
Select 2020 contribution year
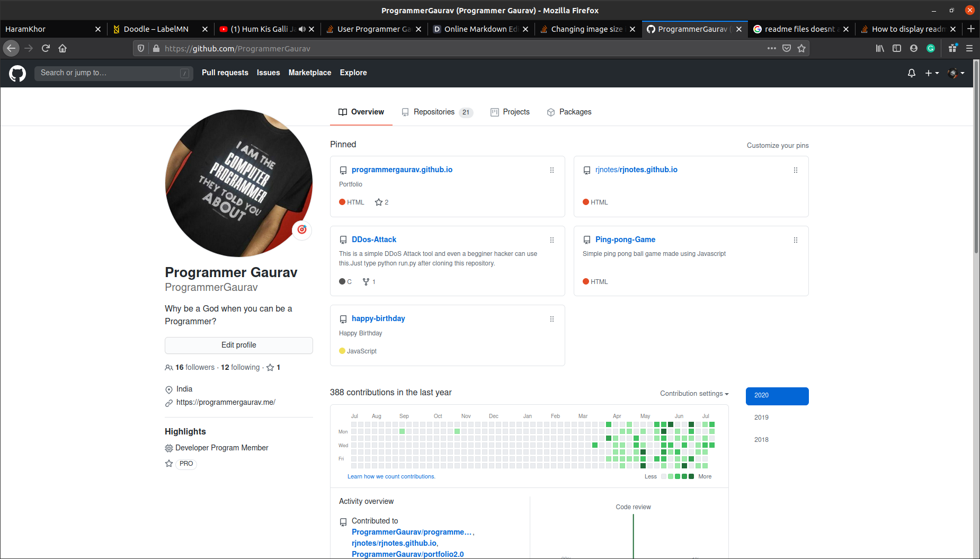pos(777,396)
